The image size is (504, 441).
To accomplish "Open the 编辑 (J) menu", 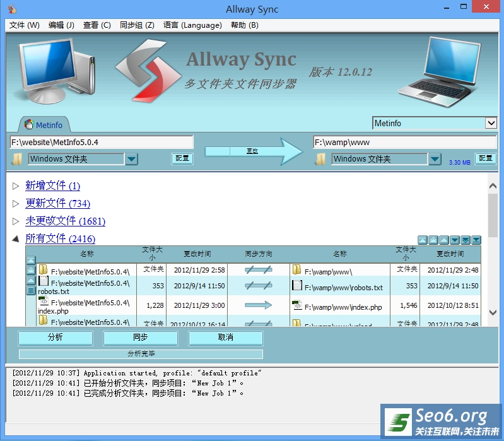I will pos(61,25).
